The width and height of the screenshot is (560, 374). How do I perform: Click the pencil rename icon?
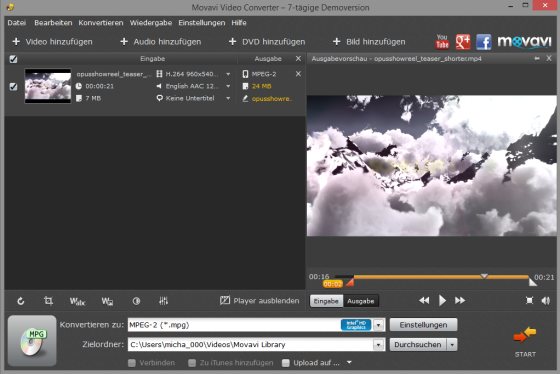click(245, 99)
